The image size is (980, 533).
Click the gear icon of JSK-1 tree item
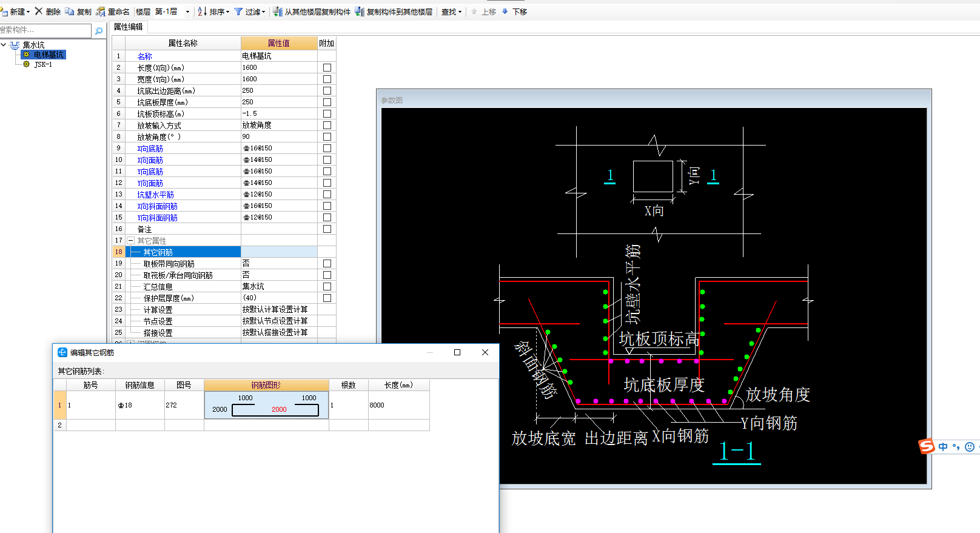coord(26,64)
